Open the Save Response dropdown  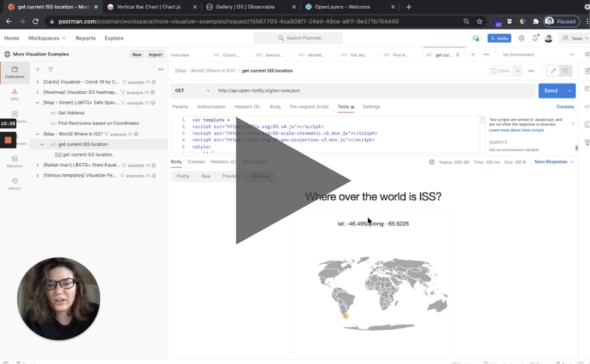pos(554,162)
